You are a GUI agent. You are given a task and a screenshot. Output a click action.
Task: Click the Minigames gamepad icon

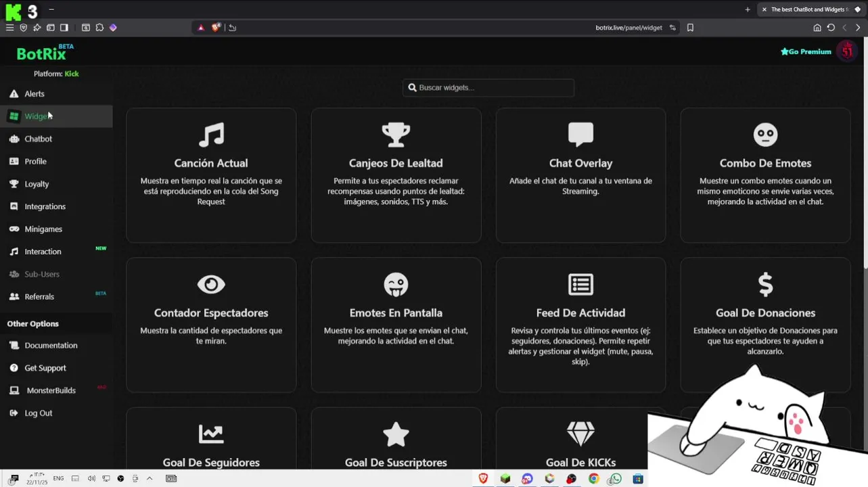14,229
